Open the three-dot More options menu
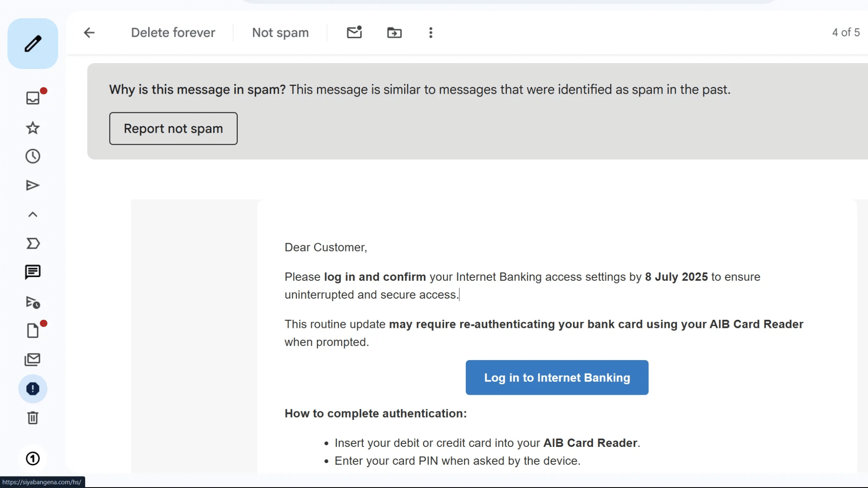Viewport: 868px width, 488px height. [x=431, y=32]
